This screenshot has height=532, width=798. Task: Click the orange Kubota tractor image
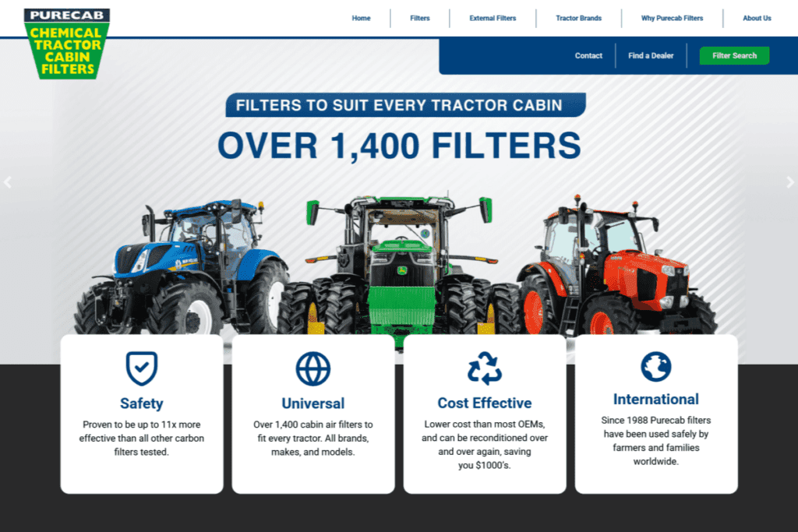[x=617, y=267]
